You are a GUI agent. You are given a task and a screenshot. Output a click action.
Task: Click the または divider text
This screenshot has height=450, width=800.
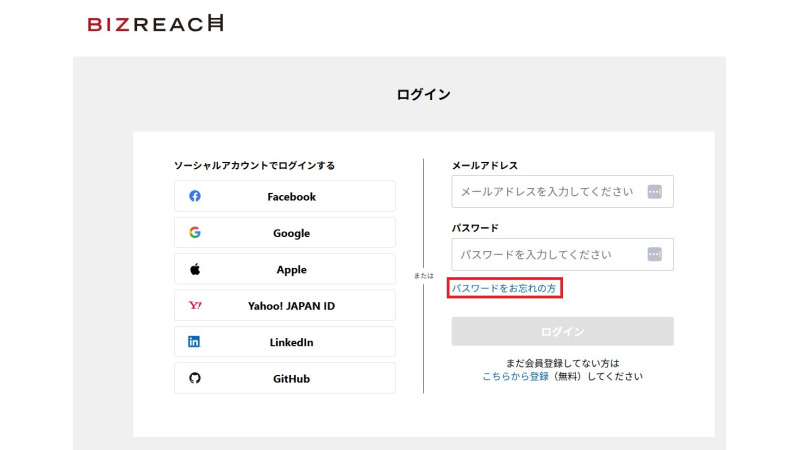click(x=423, y=276)
